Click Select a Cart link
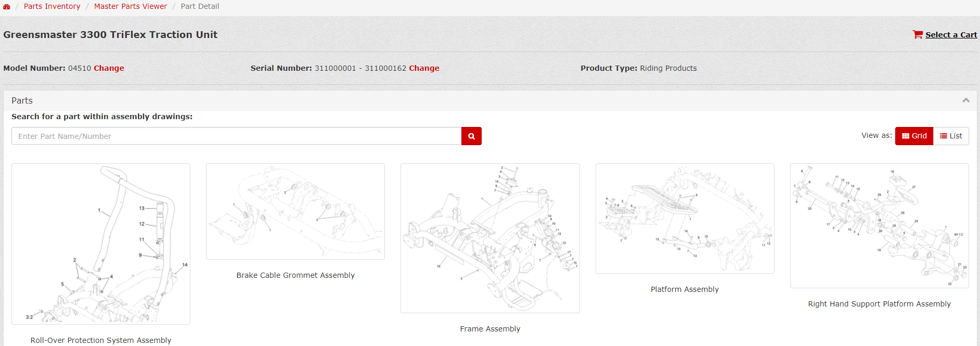The height and width of the screenshot is (346, 980). pos(951,35)
